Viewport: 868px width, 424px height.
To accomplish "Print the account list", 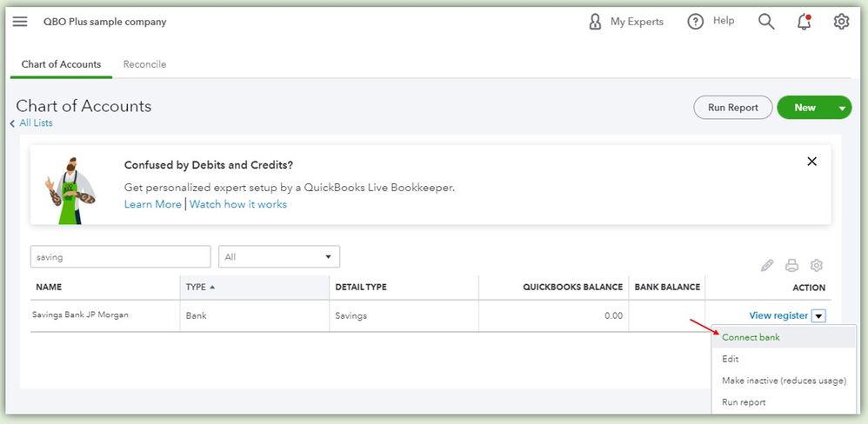I will (x=791, y=266).
